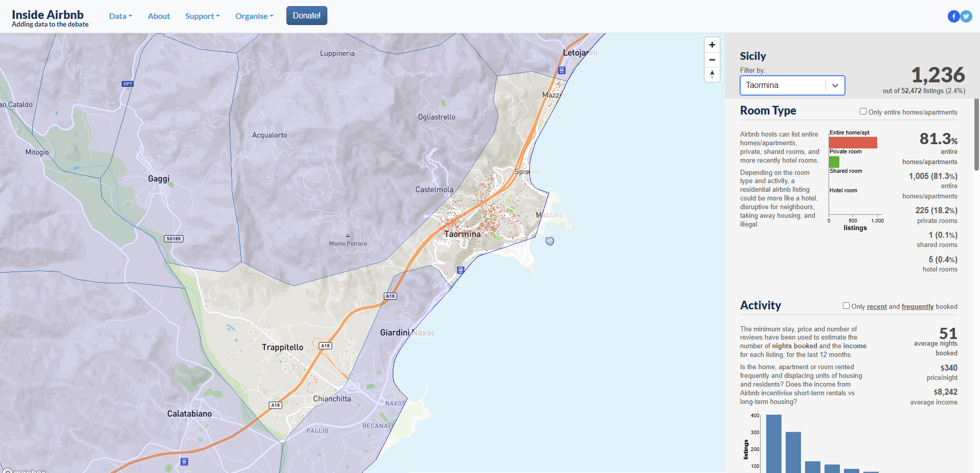Viewport: 980px width, 473px height.
Task: Click the $340 price/night value
Action: pyautogui.click(x=949, y=368)
